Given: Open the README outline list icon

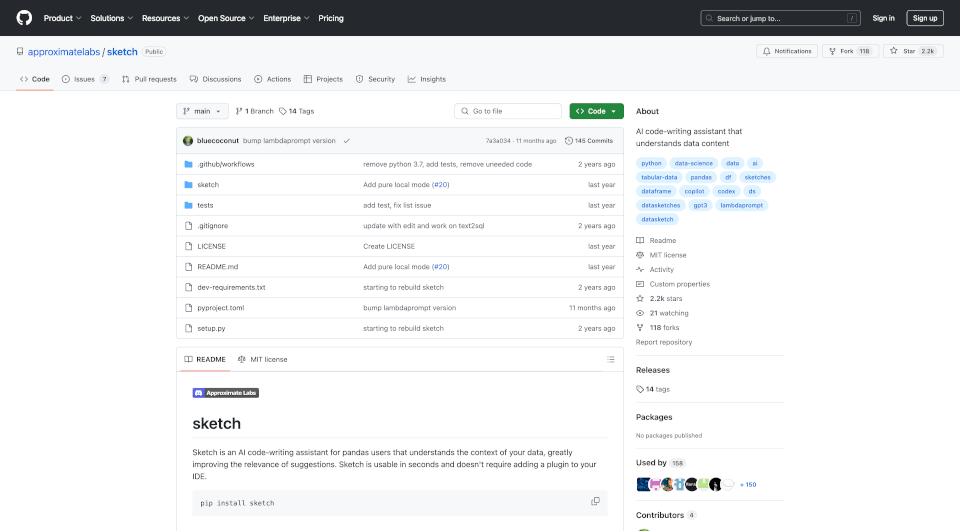Looking at the screenshot, I should (610, 359).
